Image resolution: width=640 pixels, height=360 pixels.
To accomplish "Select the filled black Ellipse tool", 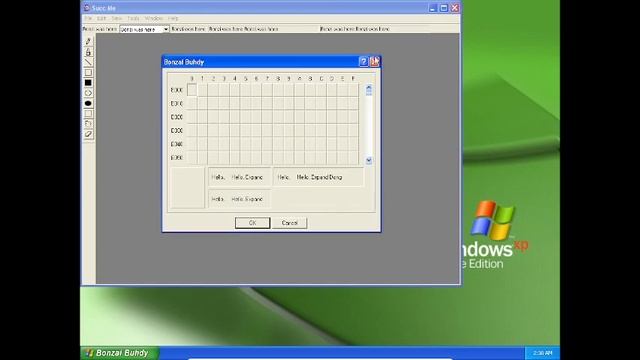I will 88,103.
